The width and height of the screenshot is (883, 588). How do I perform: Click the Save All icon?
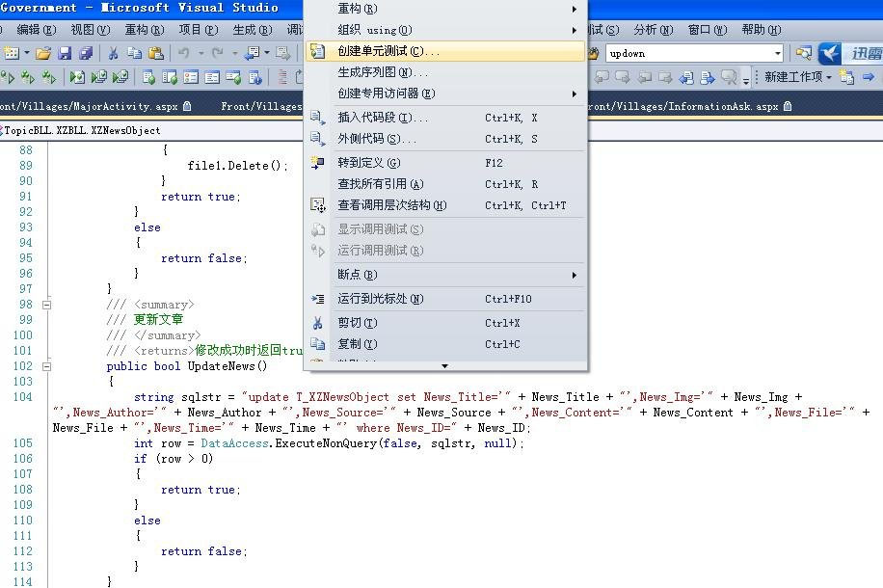point(86,54)
